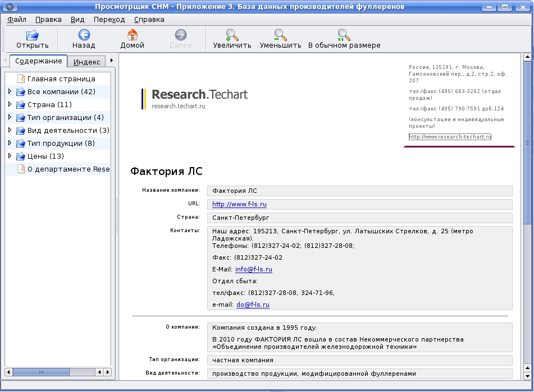The image size is (534, 392).
Task: Click the Домой house icon
Action: point(132,35)
